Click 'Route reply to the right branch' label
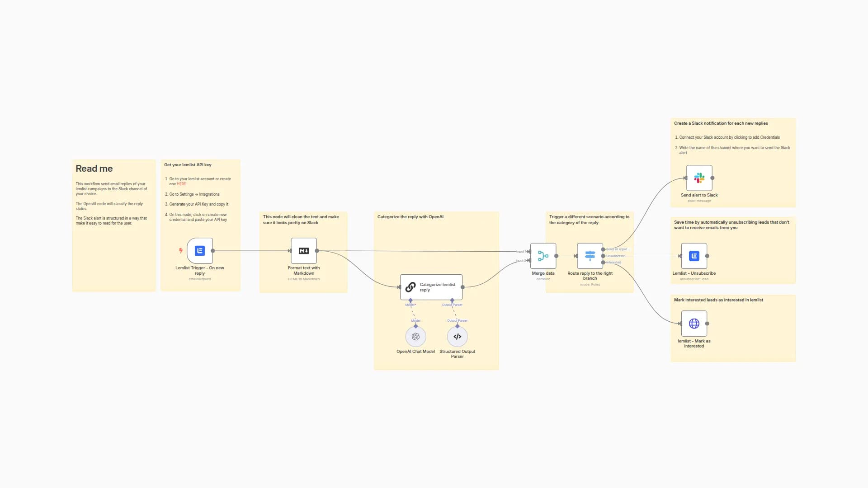This screenshot has width=868, height=488. pos(590,276)
